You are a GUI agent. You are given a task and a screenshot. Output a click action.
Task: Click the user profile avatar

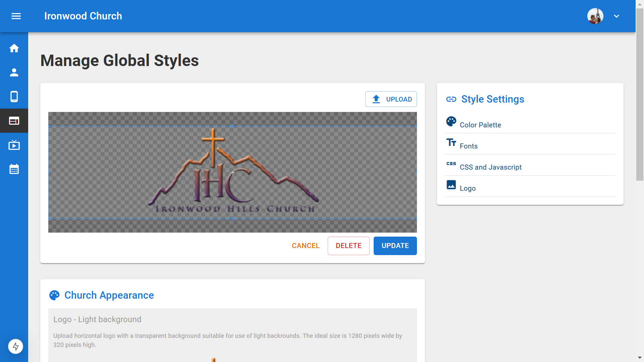pyautogui.click(x=595, y=16)
